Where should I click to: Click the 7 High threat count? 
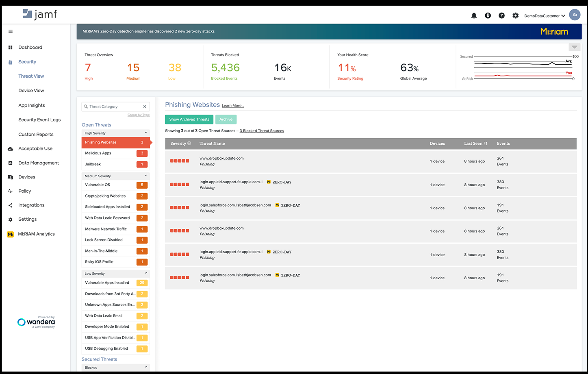[88, 68]
